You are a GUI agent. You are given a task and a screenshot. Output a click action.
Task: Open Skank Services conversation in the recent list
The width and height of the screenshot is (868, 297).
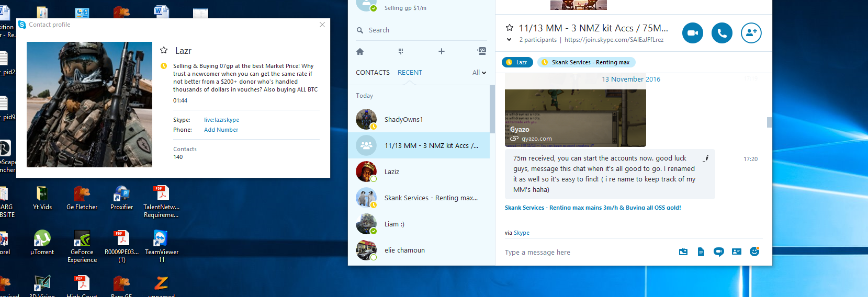pyautogui.click(x=419, y=198)
